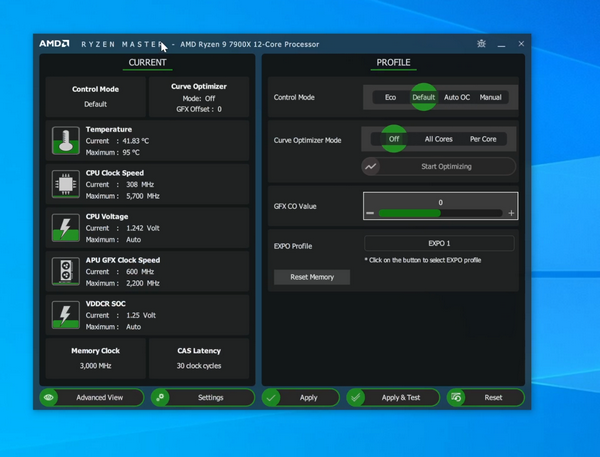Screen dimensions: 600x457
Task: Click the CPU Voltage lightning icon
Action: [66, 228]
